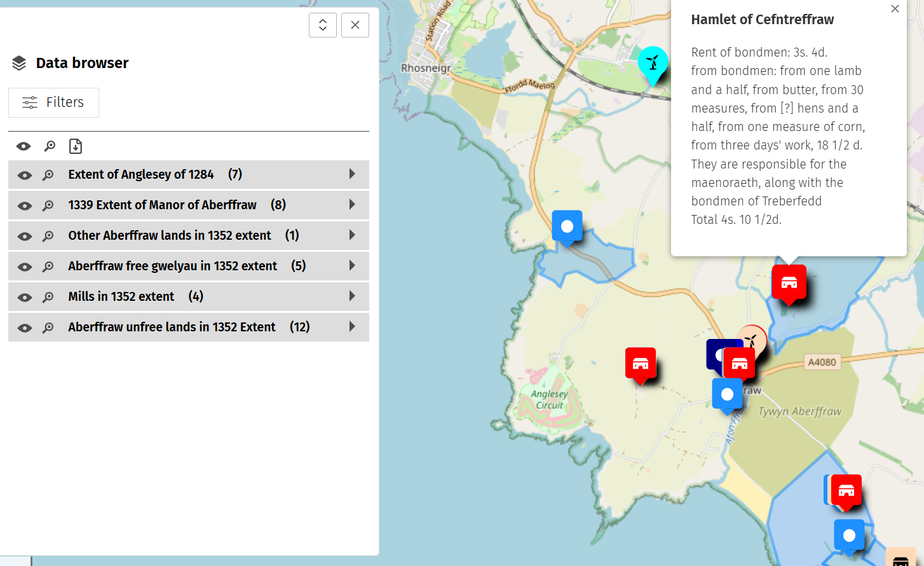Click the download data icon

tap(76, 146)
